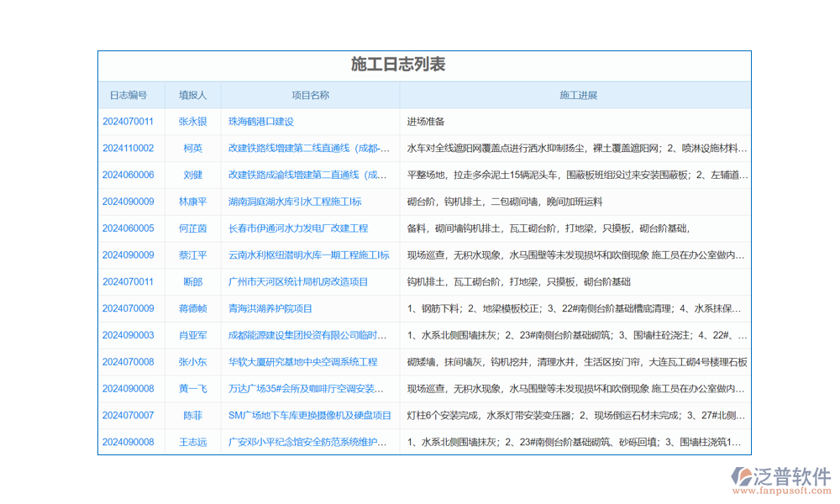Open project 华软大厦研究基地中央空调系统工程

(x=302, y=362)
